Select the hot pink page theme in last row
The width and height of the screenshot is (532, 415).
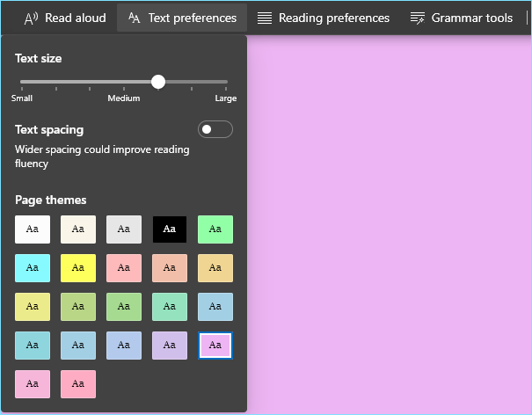click(78, 383)
